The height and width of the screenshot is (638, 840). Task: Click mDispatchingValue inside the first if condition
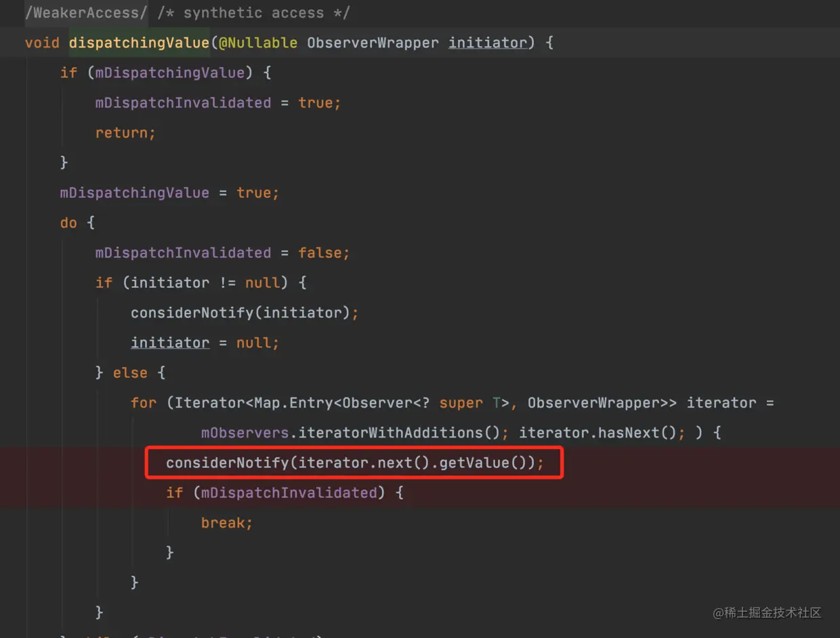(x=169, y=72)
